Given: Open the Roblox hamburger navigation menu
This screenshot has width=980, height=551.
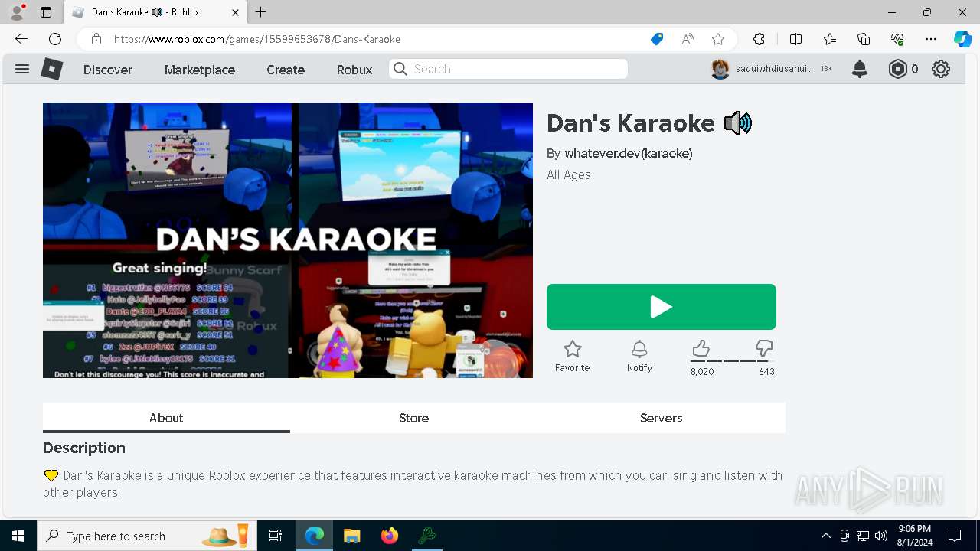Looking at the screenshot, I should 22,69.
